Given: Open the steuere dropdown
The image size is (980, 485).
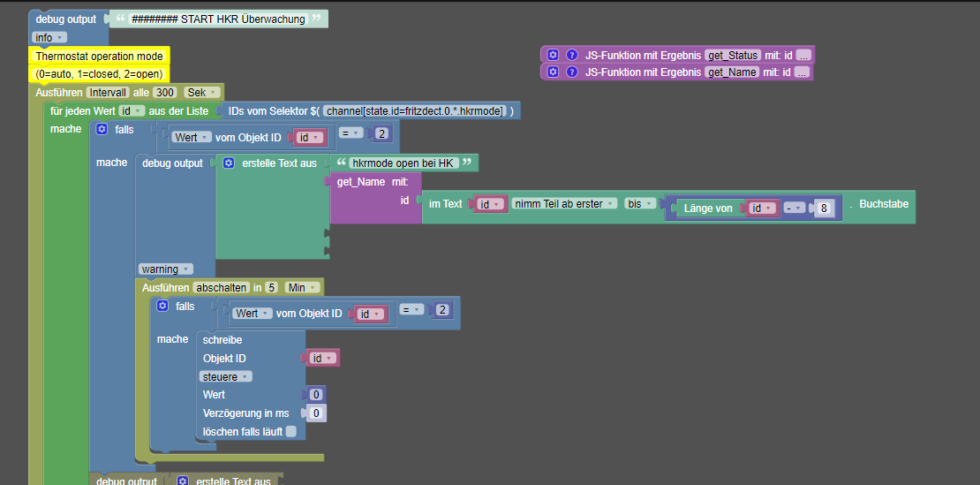Looking at the screenshot, I should pos(226,376).
